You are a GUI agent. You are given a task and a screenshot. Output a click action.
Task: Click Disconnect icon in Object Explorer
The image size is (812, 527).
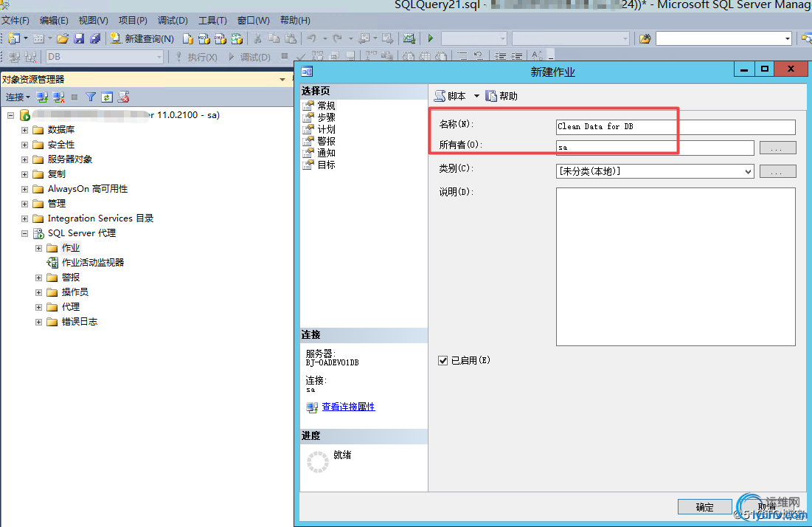point(58,97)
